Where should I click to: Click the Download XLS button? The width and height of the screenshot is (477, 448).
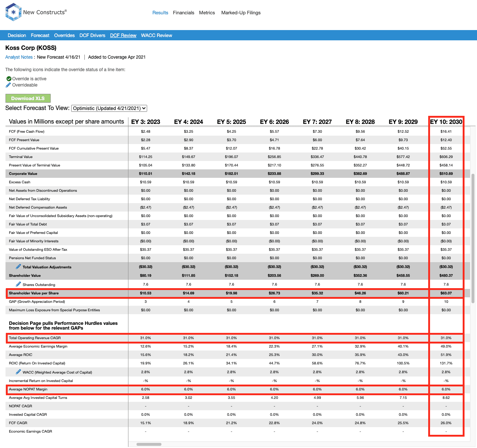(28, 98)
